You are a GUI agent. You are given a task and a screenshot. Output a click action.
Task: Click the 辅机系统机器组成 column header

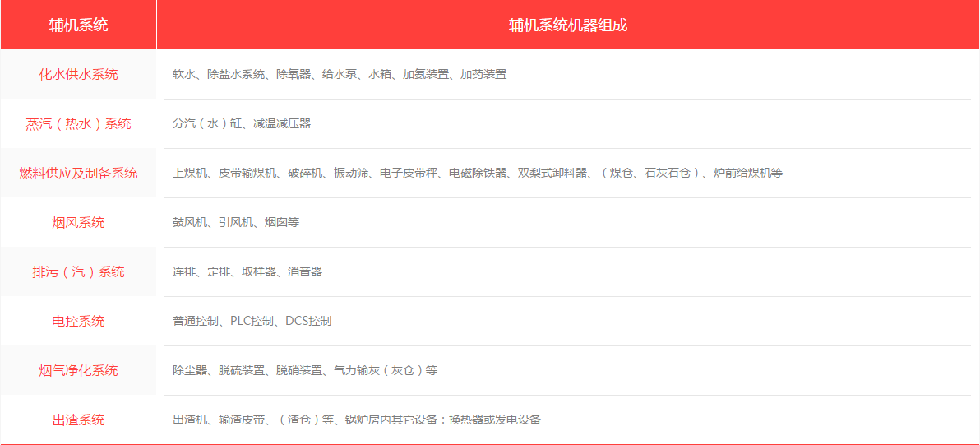pos(567,25)
